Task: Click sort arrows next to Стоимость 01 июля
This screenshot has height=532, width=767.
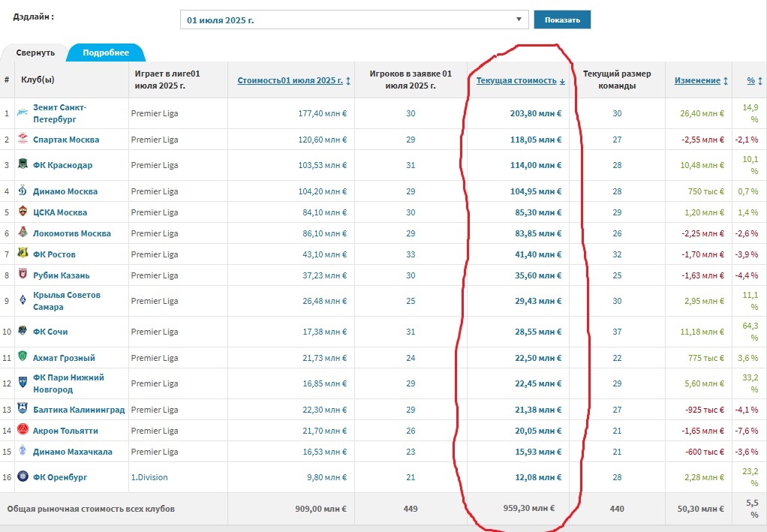Action: click(348, 81)
